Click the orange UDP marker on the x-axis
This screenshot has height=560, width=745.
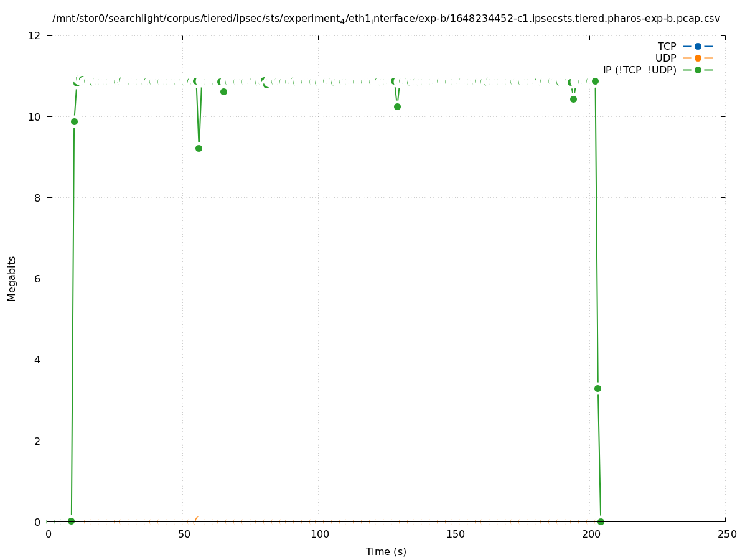tap(198, 520)
